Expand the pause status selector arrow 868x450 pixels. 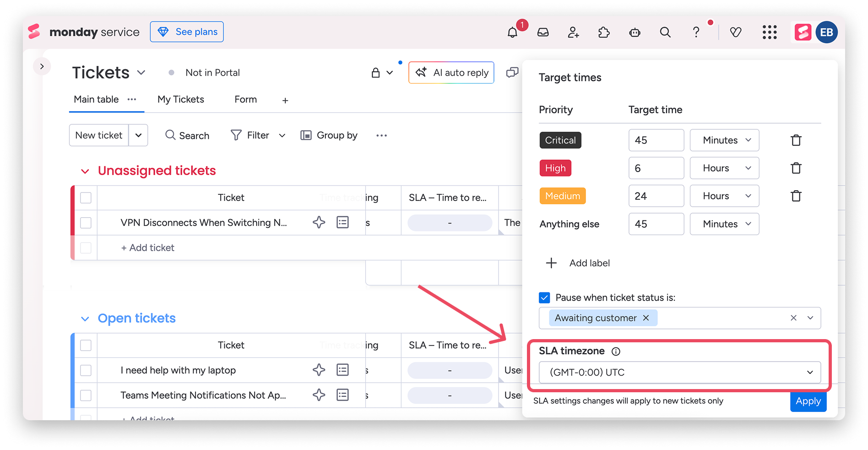pyautogui.click(x=810, y=318)
